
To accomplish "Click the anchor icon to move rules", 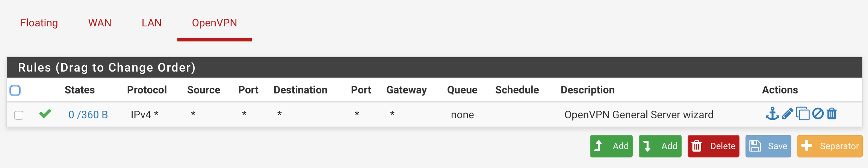I will coord(772,114).
